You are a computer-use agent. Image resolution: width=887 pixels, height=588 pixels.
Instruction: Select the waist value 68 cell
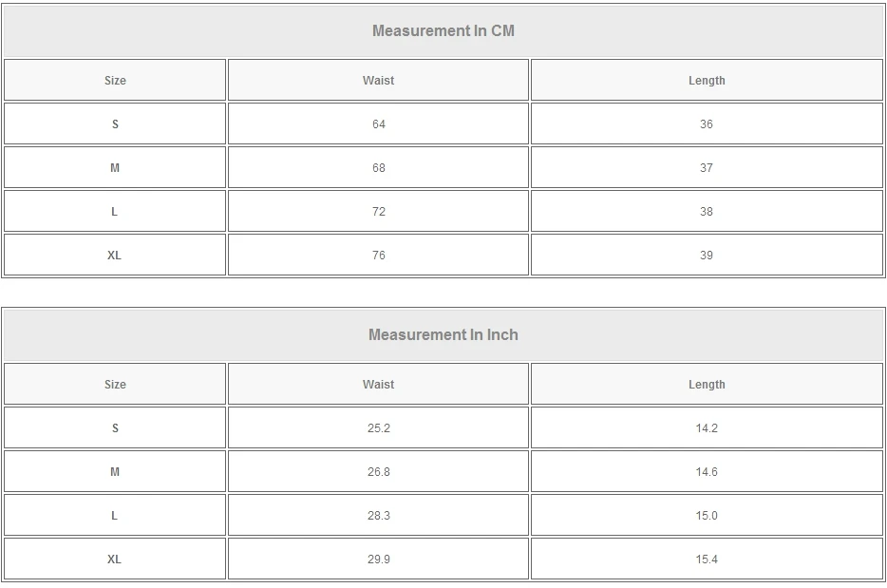tap(378, 168)
